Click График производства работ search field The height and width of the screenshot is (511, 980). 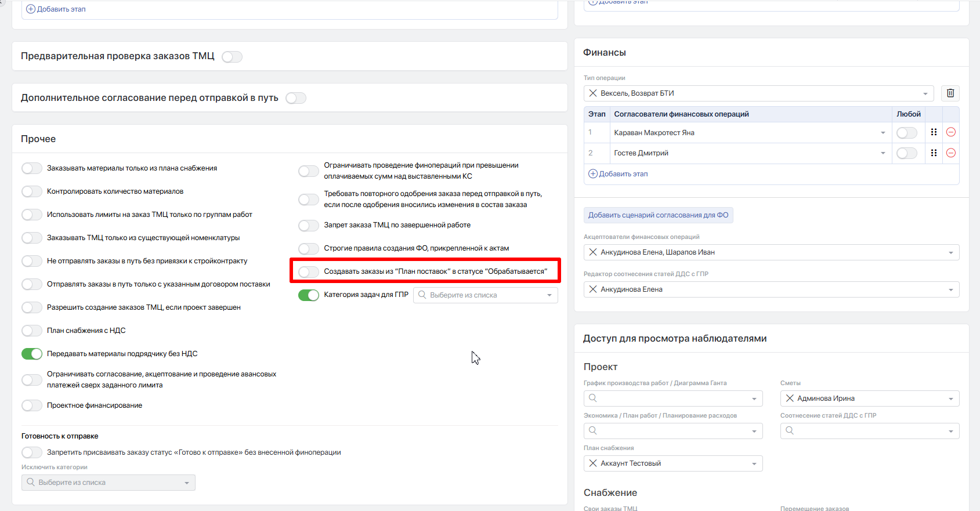(x=673, y=398)
